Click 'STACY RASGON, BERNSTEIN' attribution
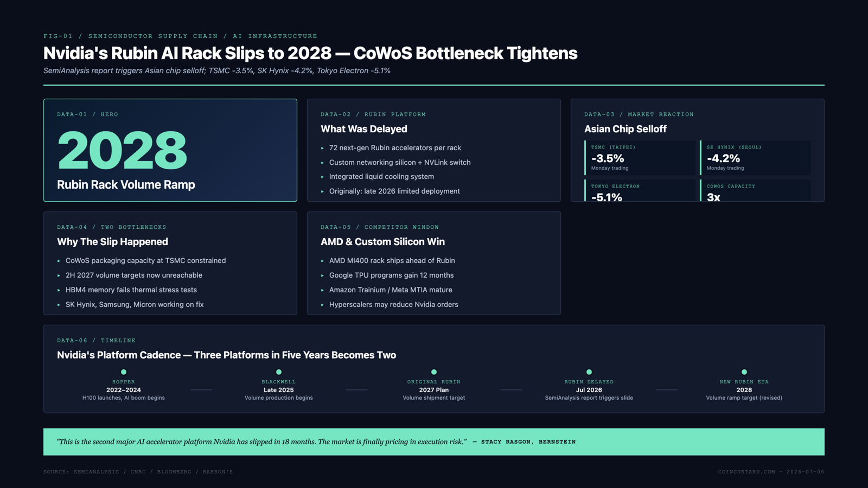This screenshot has height=488, width=868. 528,442
